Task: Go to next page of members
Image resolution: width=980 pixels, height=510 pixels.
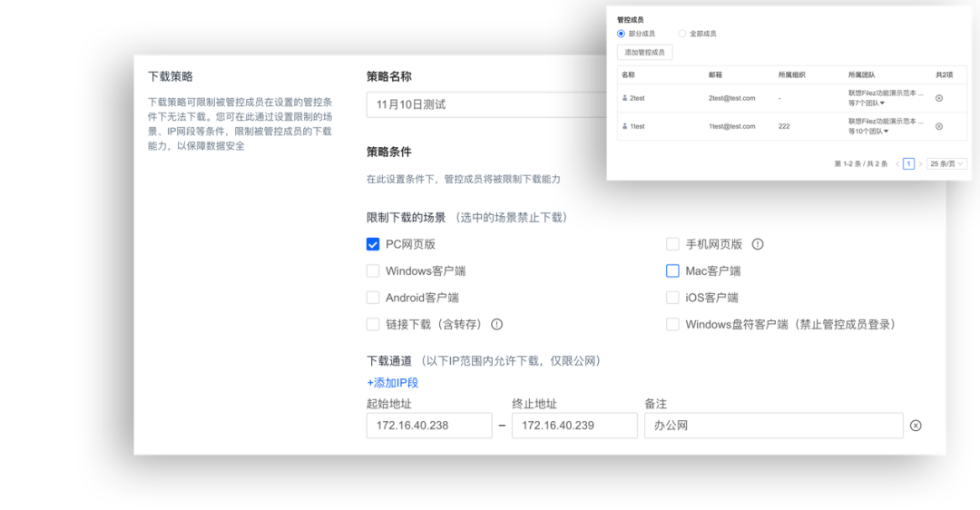Action: point(920,163)
